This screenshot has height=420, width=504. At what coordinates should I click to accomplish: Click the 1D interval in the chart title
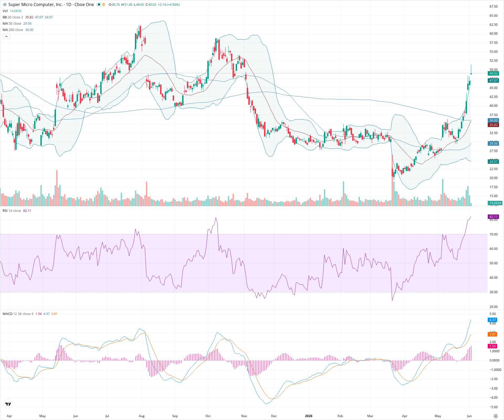point(69,4)
